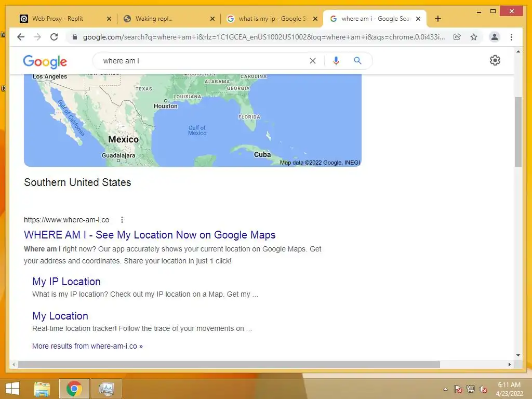532x399 pixels.
Task: Switch to what is my ip tab
Action: [x=272, y=19]
